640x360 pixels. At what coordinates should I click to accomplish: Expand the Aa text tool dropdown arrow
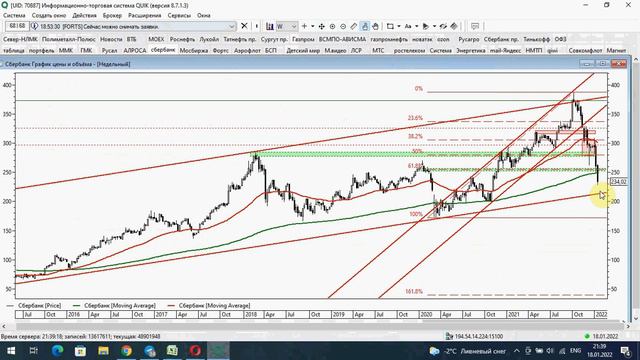tap(416, 26)
